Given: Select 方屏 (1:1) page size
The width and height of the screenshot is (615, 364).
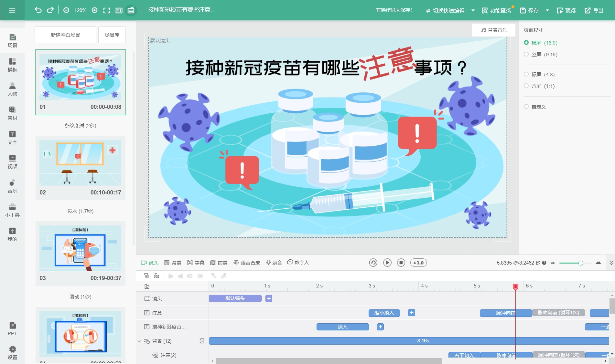Looking at the screenshot, I should [539, 86].
